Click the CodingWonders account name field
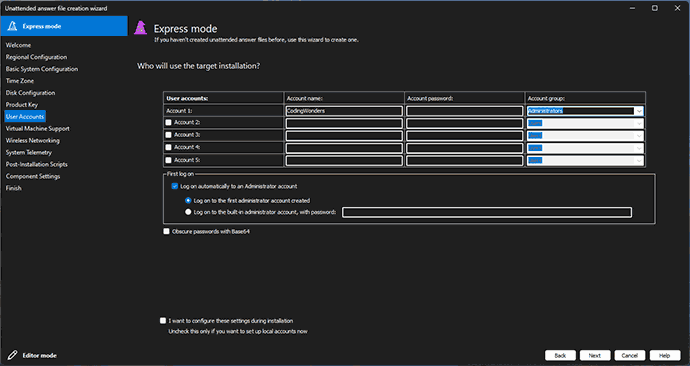The height and width of the screenshot is (366, 690). (x=344, y=111)
